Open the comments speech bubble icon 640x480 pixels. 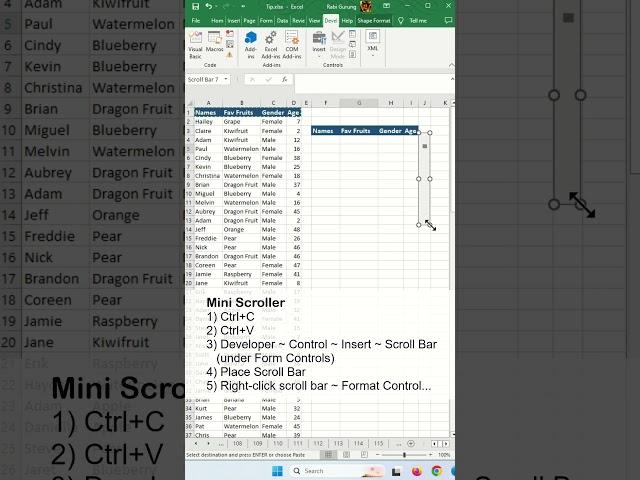coord(448,20)
